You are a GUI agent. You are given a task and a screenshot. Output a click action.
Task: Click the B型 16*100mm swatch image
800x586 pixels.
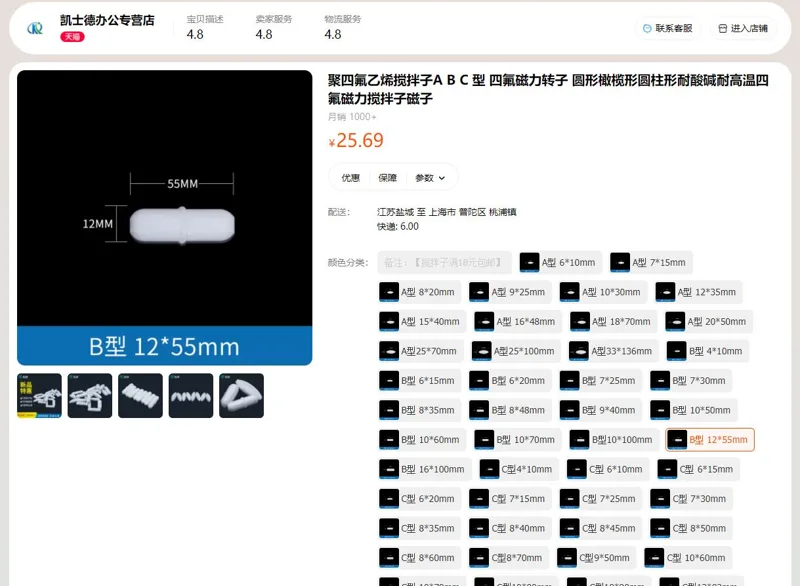[x=389, y=469]
